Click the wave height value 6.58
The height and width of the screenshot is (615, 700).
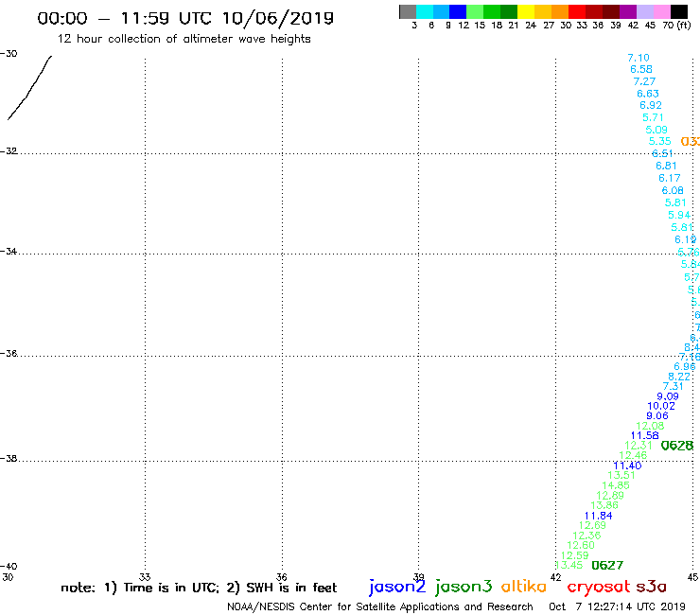[641, 69]
